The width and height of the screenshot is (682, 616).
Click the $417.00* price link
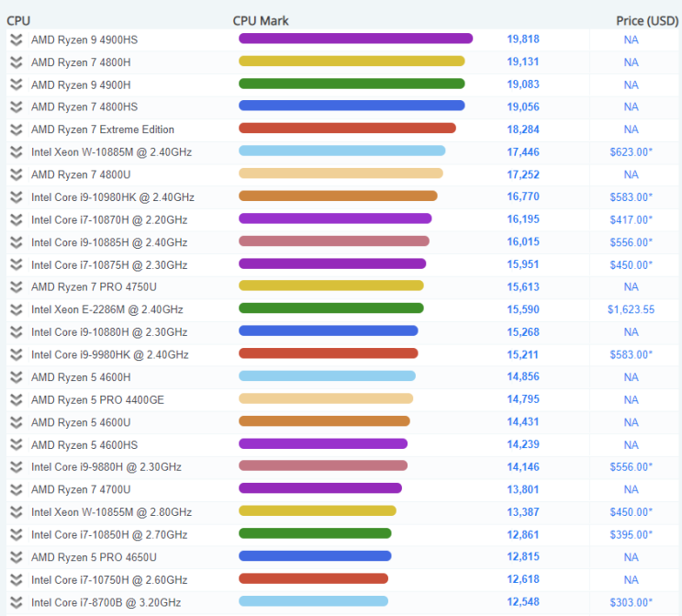pyautogui.click(x=632, y=220)
